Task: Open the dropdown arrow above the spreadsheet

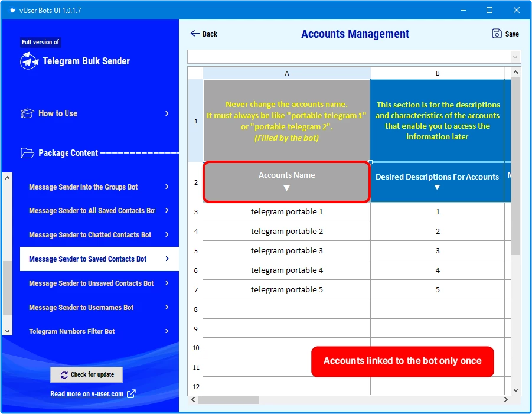Action: coord(515,57)
